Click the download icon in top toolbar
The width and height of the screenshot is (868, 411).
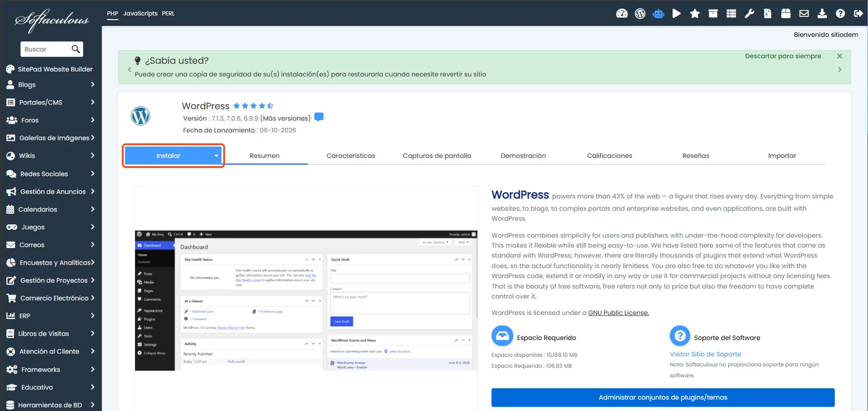tap(822, 14)
